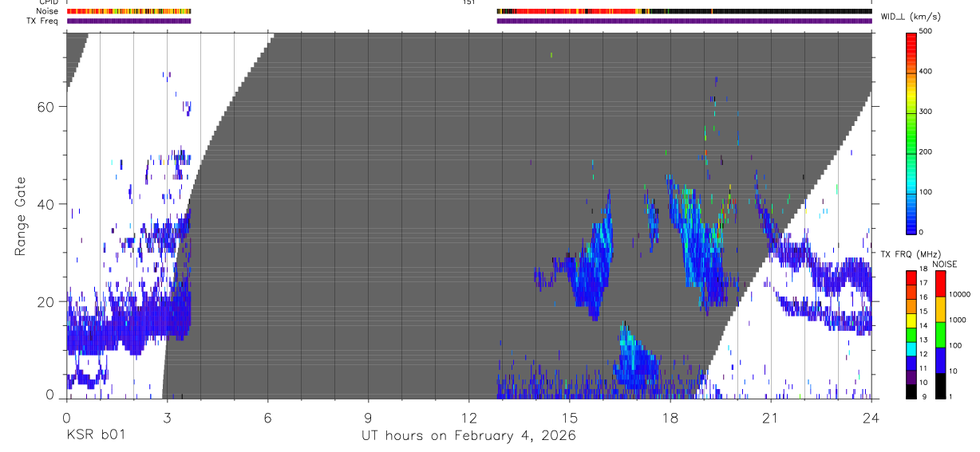Click the 'NOISE' legend title at lower right
This screenshot has height=452, width=980.
point(945,264)
